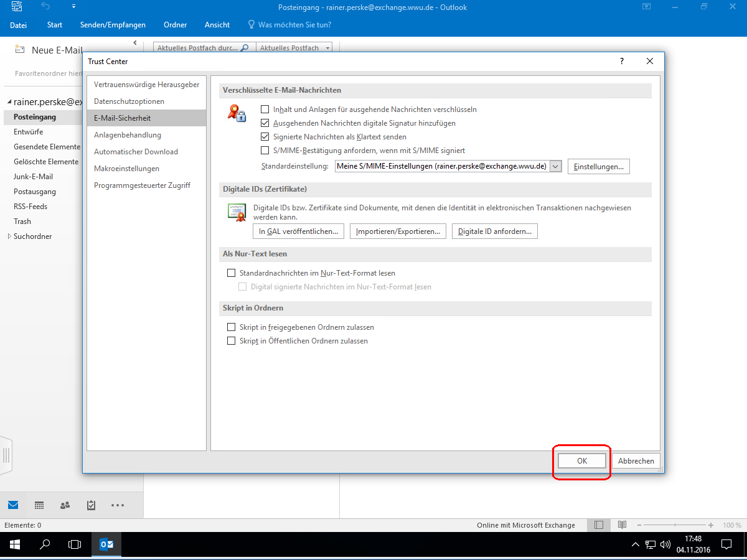Open Windows Start menu button
Viewport: 747px width, 560px height.
tap(14, 544)
